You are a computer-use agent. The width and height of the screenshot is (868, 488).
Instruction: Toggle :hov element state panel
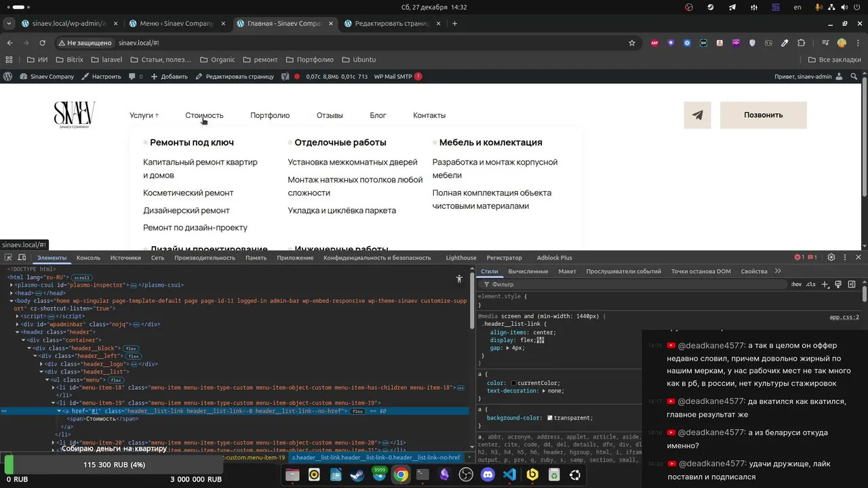(x=796, y=284)
